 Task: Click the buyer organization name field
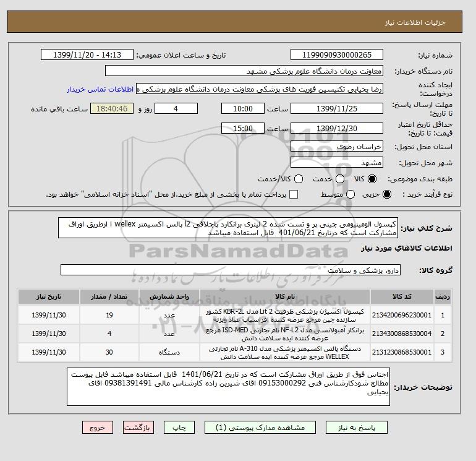click(x=244, y=71)
